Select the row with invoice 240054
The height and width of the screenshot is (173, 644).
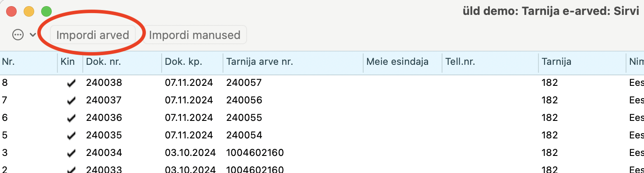click(x=322, y=135)
